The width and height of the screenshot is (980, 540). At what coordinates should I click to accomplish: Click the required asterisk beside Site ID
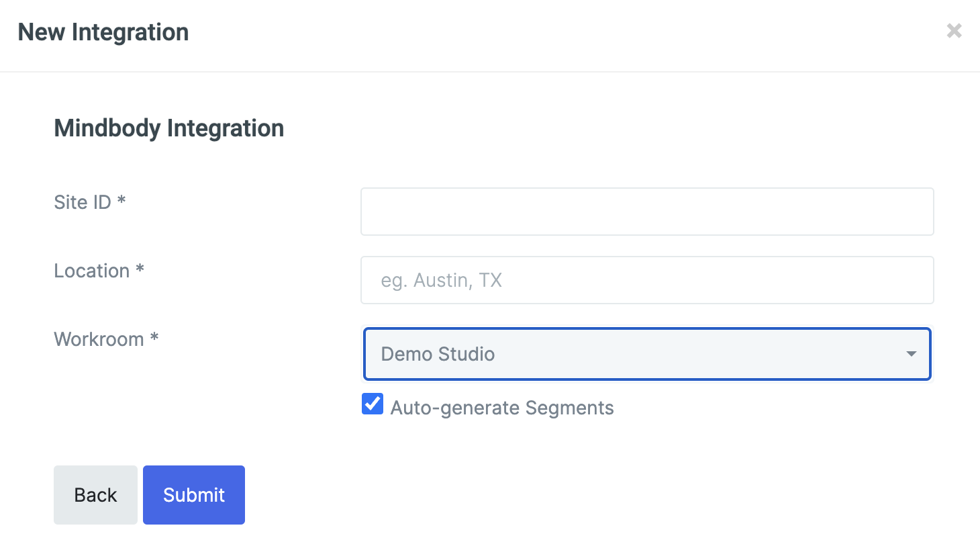pos(121,201)
